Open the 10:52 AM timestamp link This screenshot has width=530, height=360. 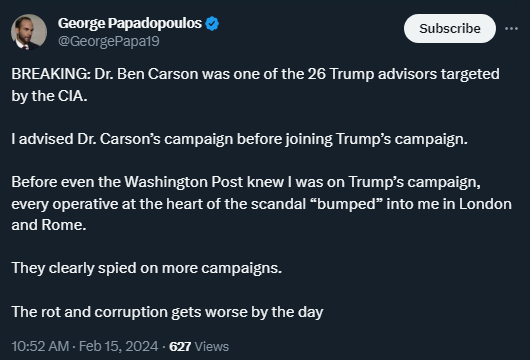point(40,346)
